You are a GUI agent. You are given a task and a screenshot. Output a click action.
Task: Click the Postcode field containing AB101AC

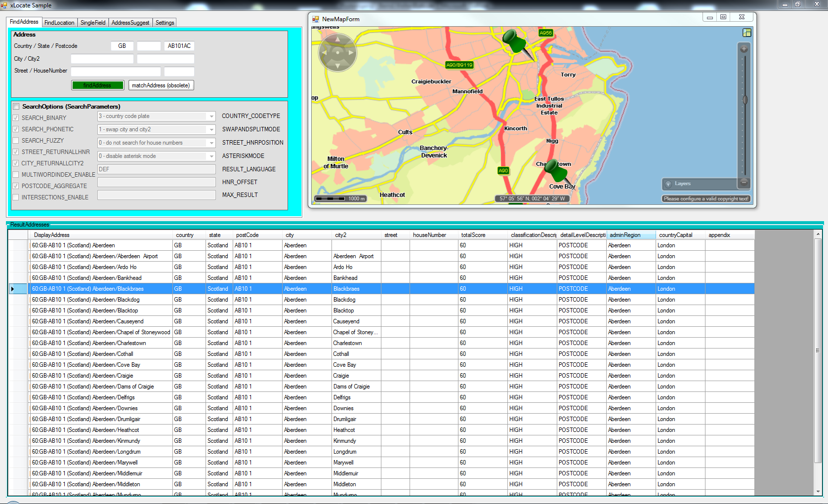click(179, 46)
